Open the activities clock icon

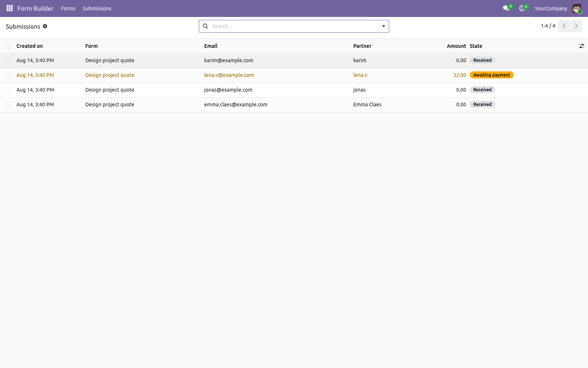(522, 8)
